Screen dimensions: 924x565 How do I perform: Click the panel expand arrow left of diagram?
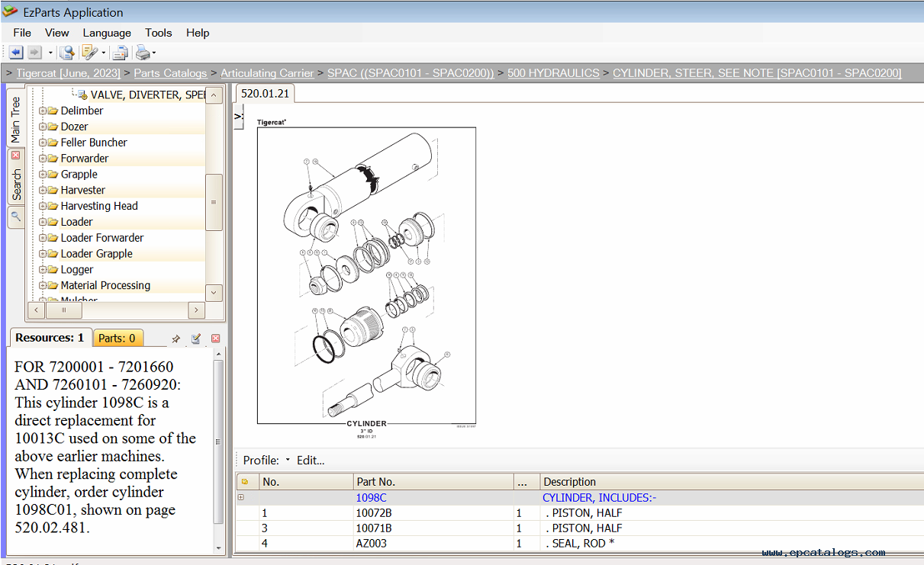point(238,116)
